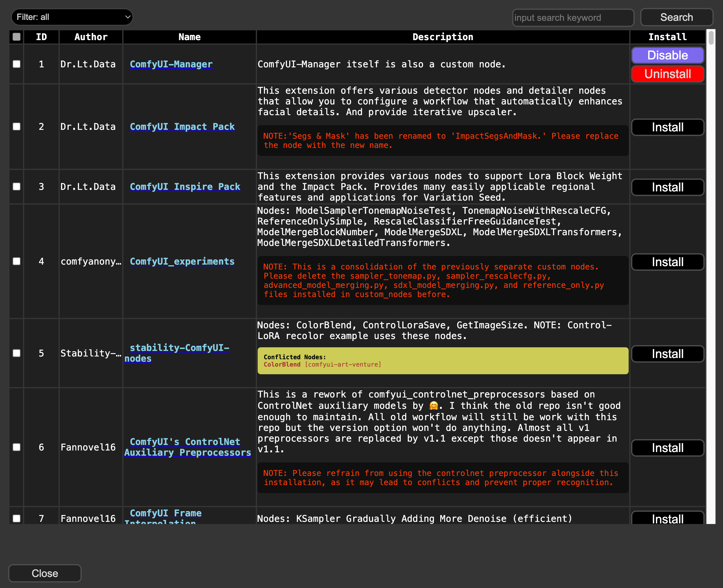Viewport: 723px width, 588px height.
Task: Click the Close button
Action: coord(45,573)
